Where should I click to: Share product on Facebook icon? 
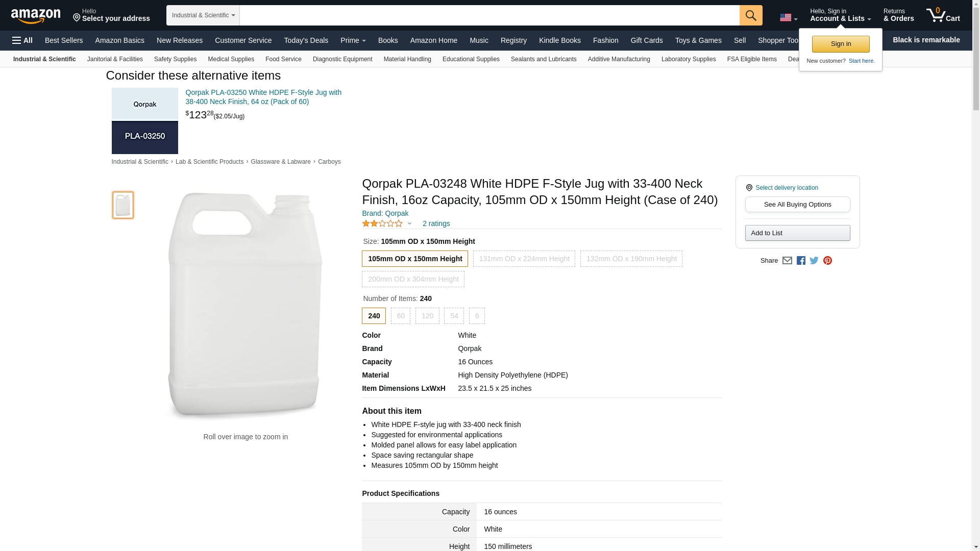(x=801, y=261)
